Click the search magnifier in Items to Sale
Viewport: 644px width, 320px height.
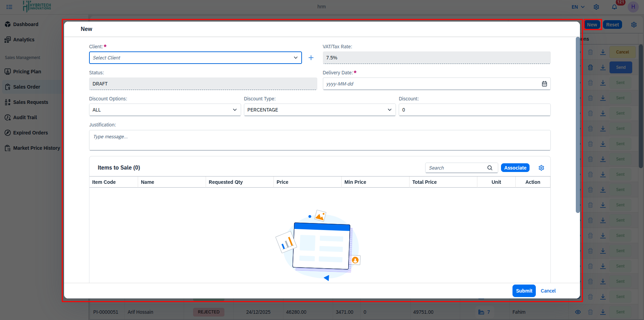(490, 167)
